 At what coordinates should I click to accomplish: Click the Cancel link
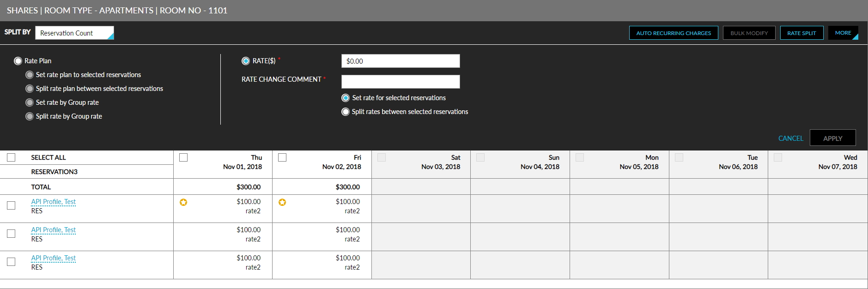[x=790, y=138]
